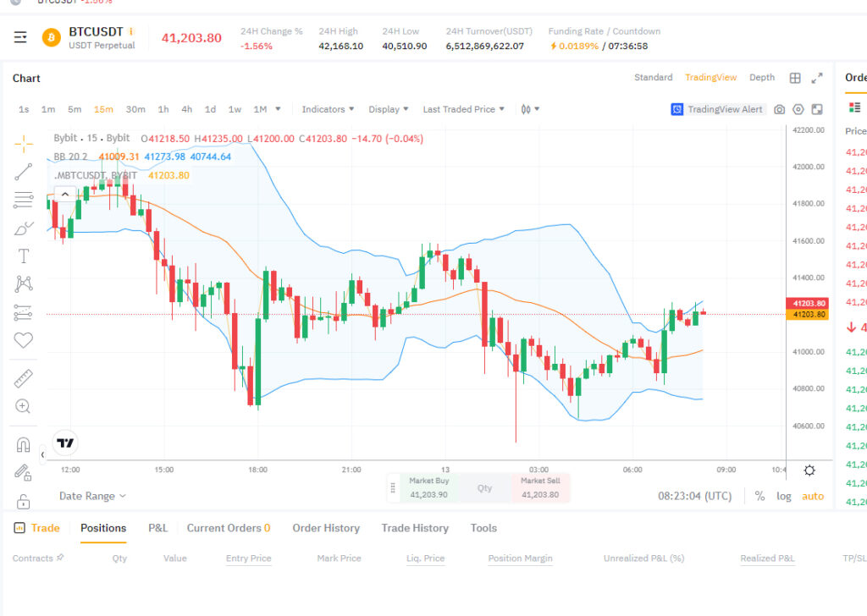Expand chart to fullscreen with arrows icon

tap(817, 78)
